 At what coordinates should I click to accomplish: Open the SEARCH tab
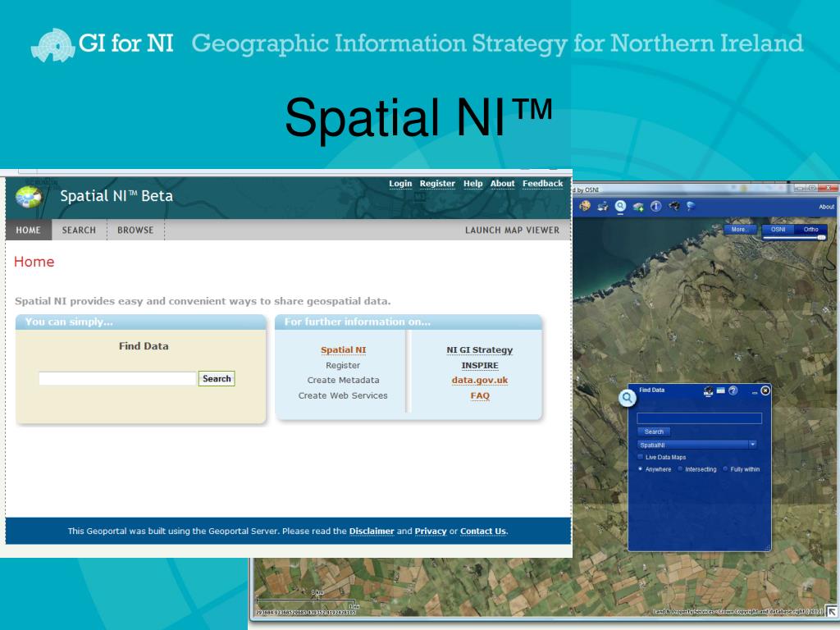point(79,230)
